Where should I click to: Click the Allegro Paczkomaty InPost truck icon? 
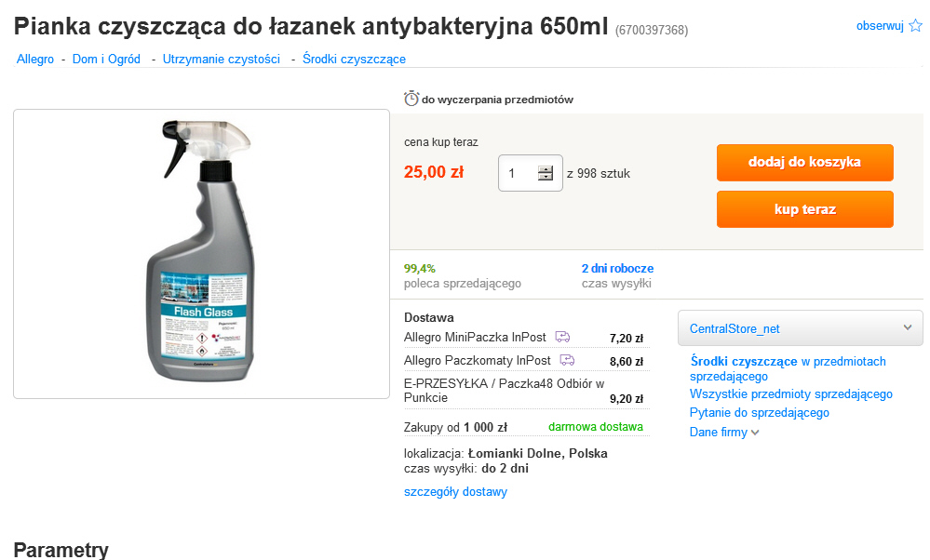tap(567, 360)
